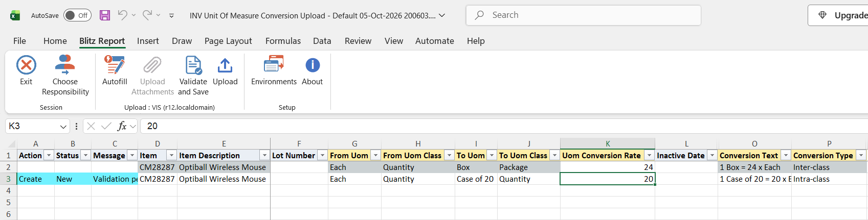Screen dimensions: 868x220
Task: Select the Package class cell
Action: point(528,167)
